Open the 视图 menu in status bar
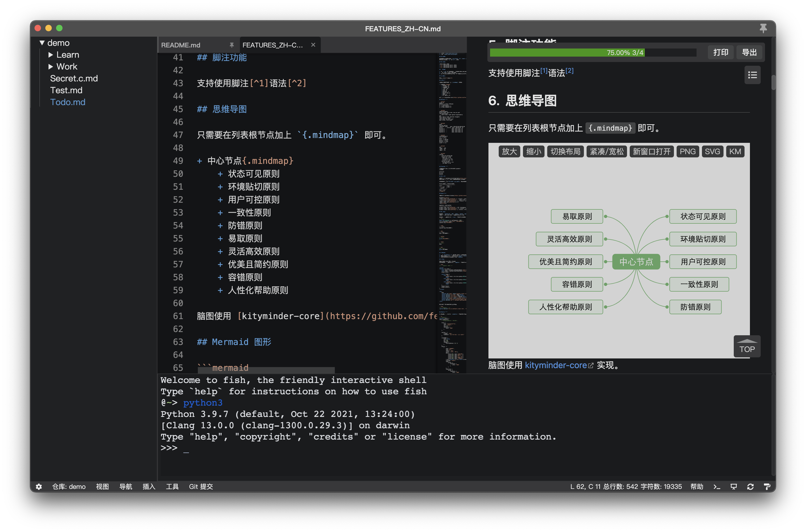Screen dimensions: 806x532 pos(102,486)
